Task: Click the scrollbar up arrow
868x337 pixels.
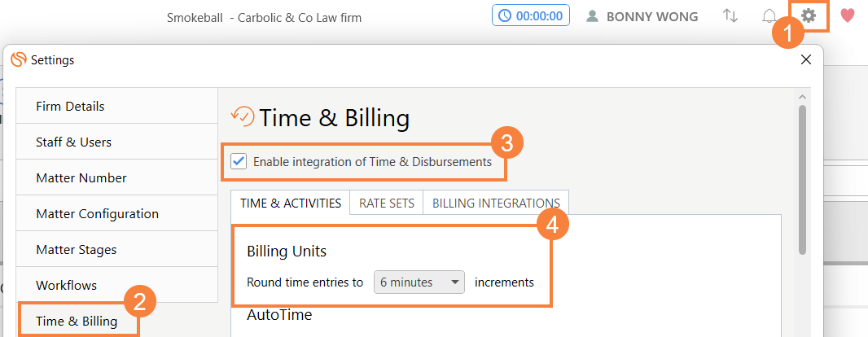Action: click(803, 96)
